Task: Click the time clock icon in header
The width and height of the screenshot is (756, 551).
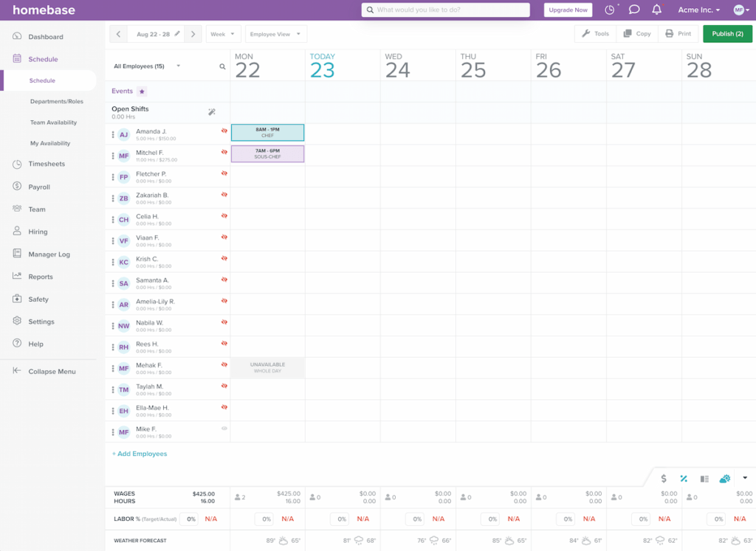Action: click(610, 10)
